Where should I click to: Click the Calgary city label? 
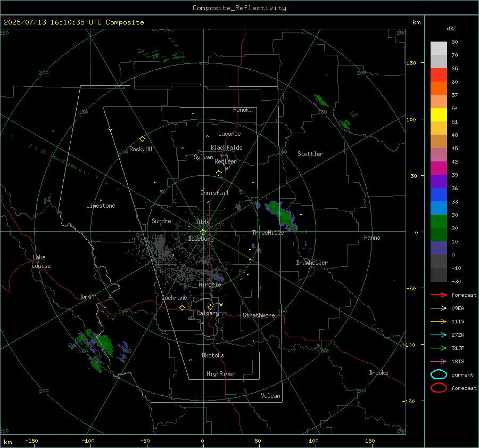pos(208,313)
